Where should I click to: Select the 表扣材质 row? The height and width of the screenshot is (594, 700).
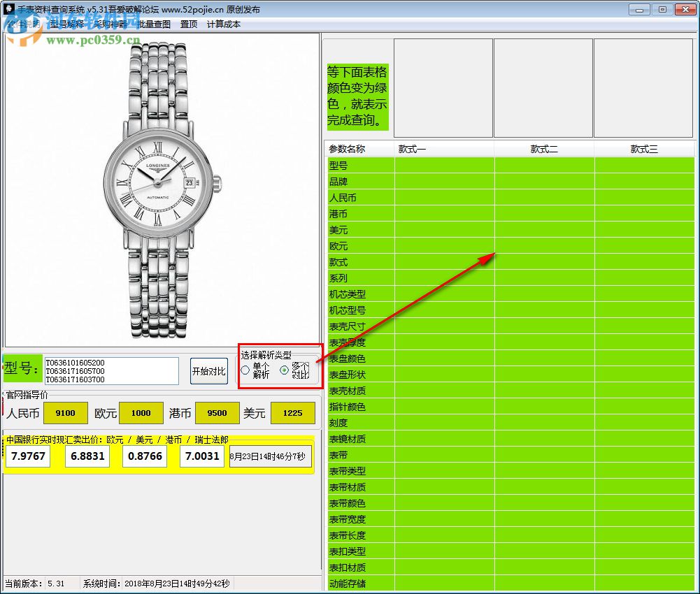click(x=511, y=567)
